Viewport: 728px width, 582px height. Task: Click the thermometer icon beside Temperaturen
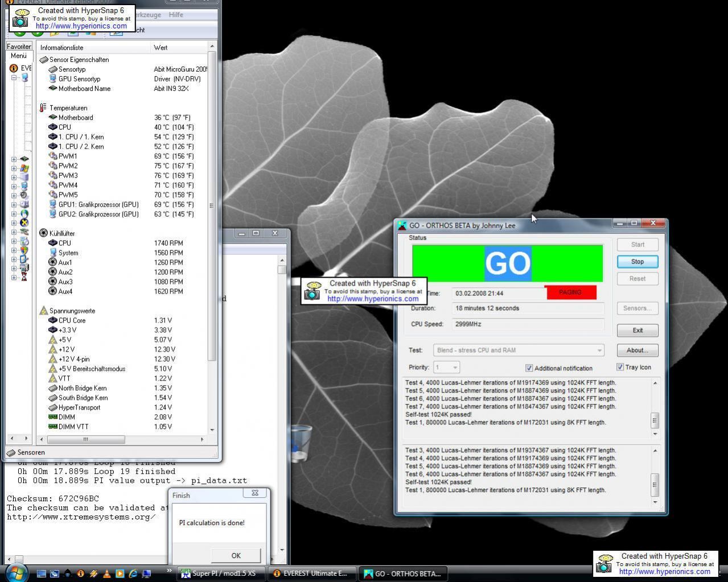[43, 108]
